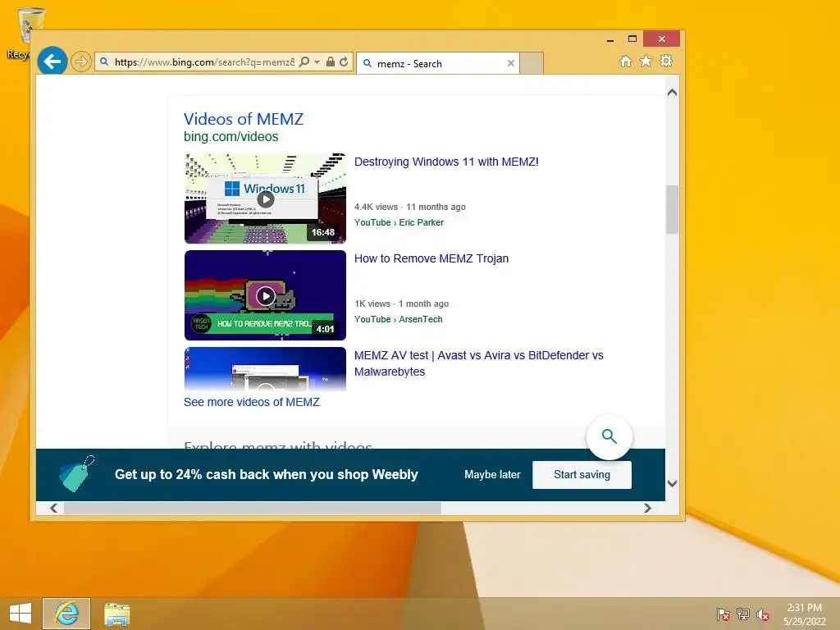Click the address bar search magnifier icon
Screen dimensions: 840x630
point(304,62)
